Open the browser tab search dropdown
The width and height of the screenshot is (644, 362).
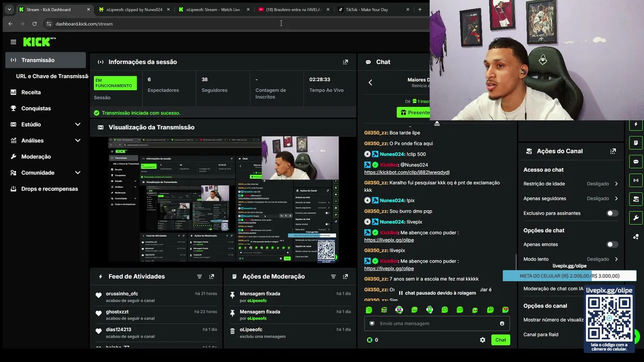tap(9, 10)
